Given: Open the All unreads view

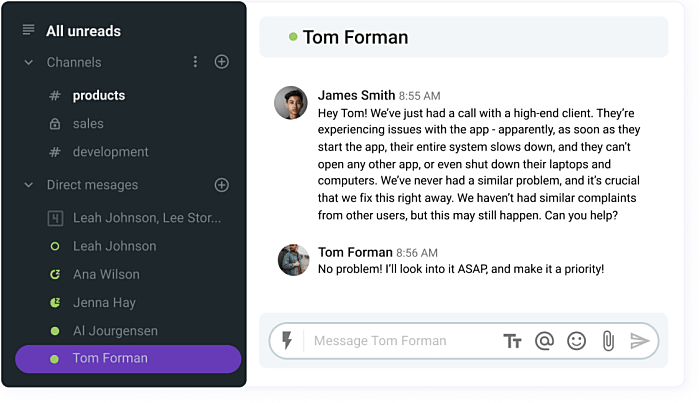Looking at the screenshot, I should [x=82, y=31].
